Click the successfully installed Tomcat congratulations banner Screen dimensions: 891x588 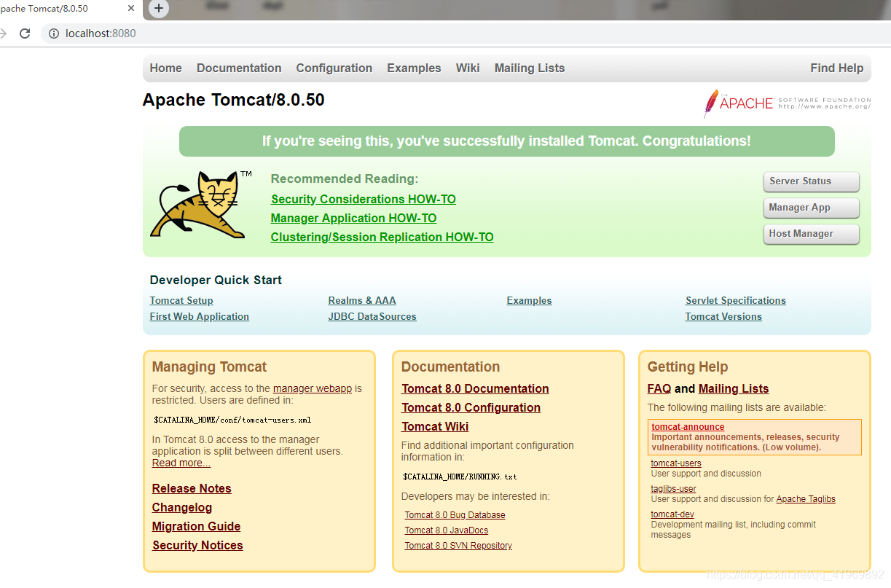click(506, 141)
